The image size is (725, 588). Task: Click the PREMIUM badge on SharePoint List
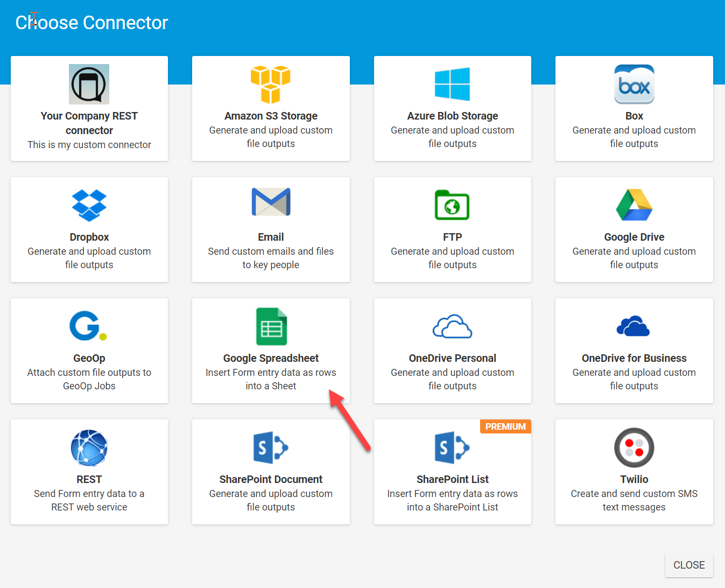click(505, 426)
